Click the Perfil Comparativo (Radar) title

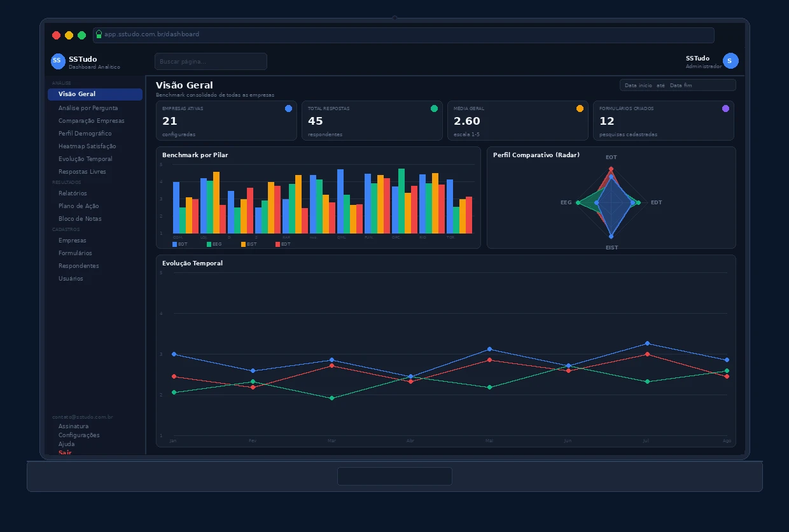click(536, 155)
